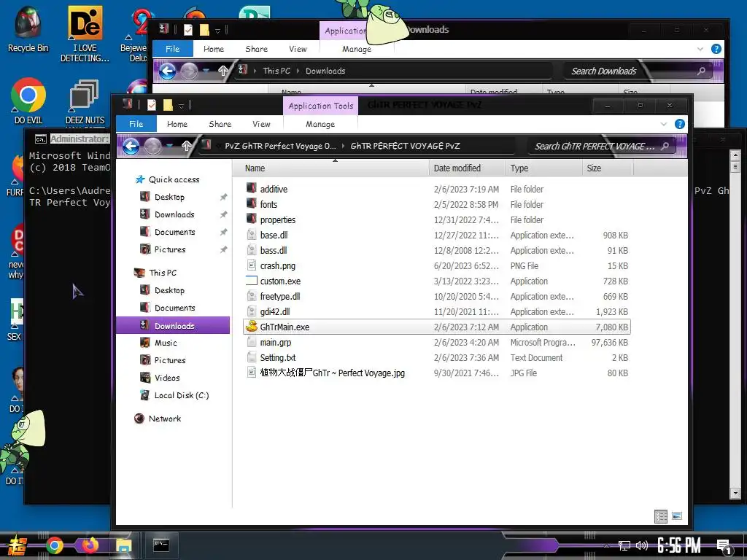Select freetype.dll file
747x560 pixels.
[x=280, y=296]
